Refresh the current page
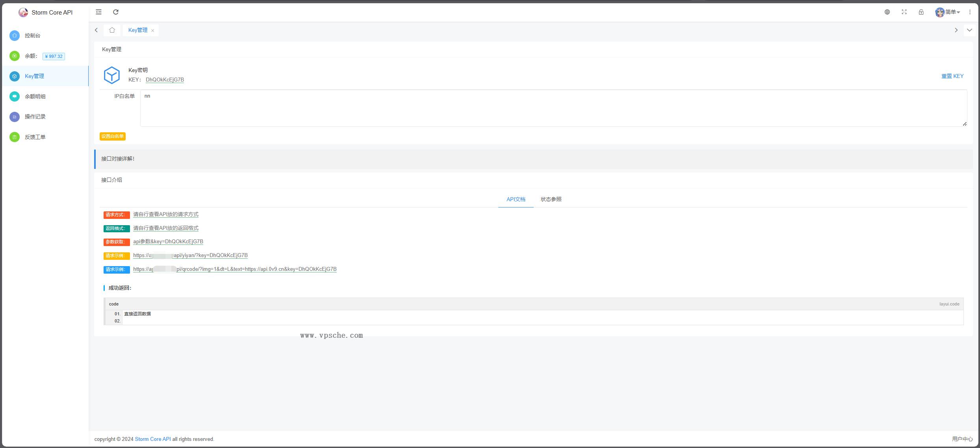 point(116,12)
